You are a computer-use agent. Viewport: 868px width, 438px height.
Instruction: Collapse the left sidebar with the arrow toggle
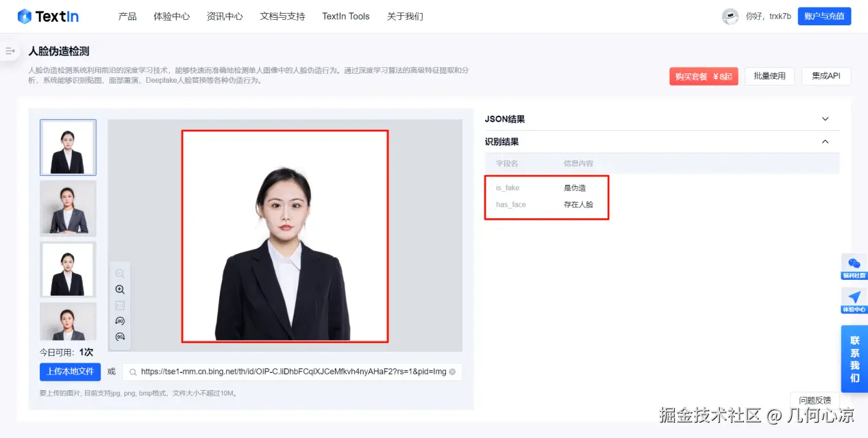pos(10,50)
